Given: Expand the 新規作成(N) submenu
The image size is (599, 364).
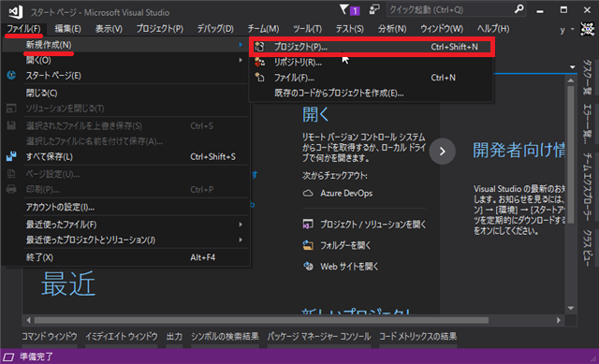Looking at the screenshot, I should point(125,45).
